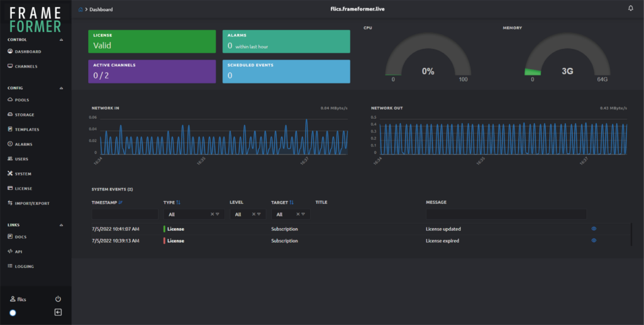Clear the Type filter X
The height and width of the screenshot is (325, 644).
click(x=213, y=214)
